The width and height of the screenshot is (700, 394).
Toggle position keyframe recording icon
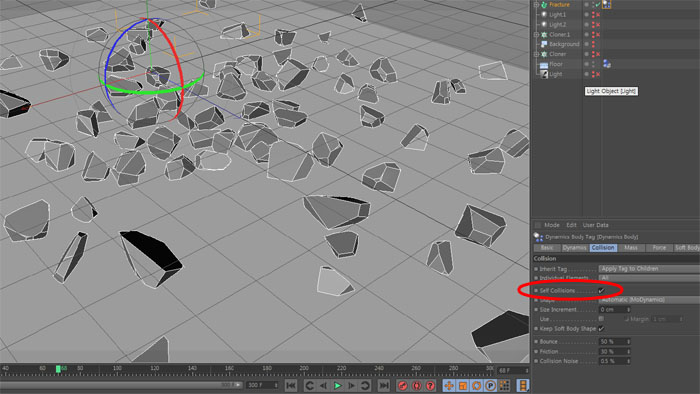(449, 385)
